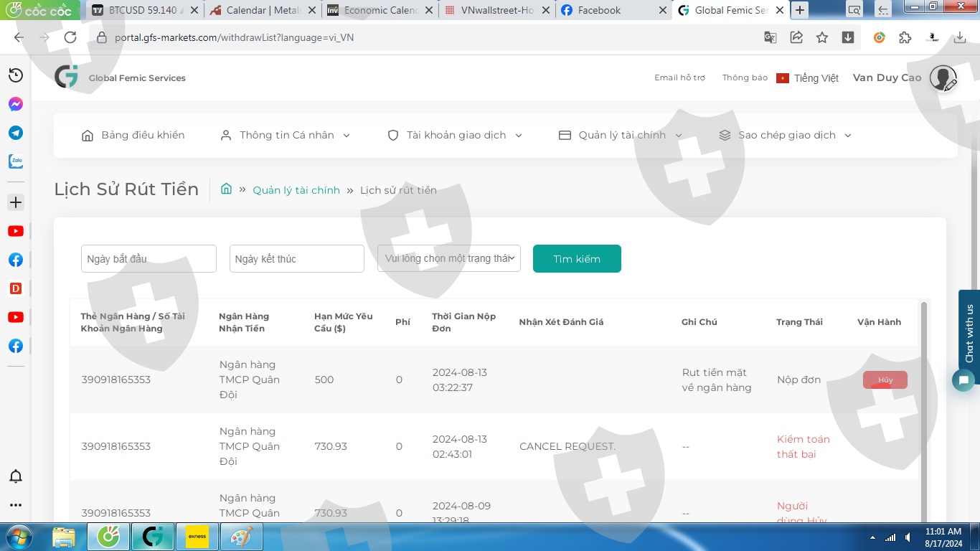Viewport: 980px width, 551px height.
Task: Focus the Ngày kết thúc date field
Action: [297, 258]
